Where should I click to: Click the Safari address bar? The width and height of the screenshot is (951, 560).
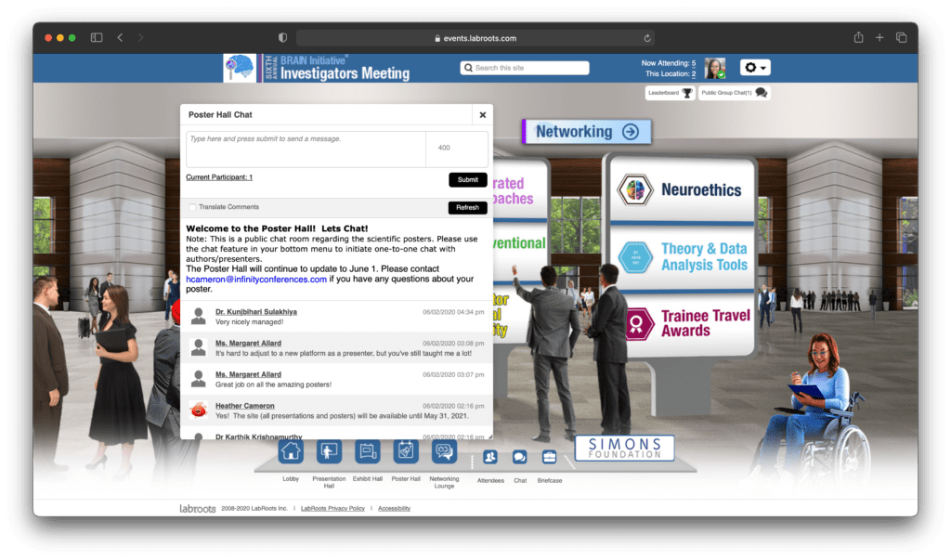coord(475,38)
